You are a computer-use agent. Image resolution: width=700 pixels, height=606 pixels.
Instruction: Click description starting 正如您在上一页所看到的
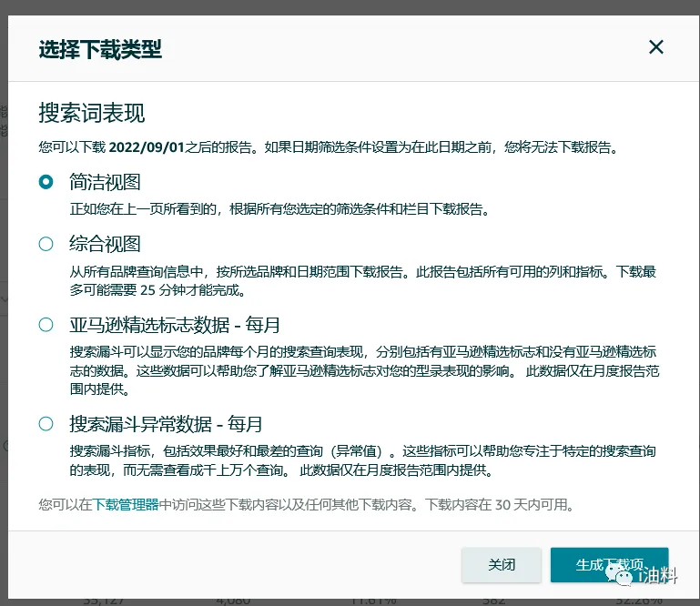tap(280, 209)
